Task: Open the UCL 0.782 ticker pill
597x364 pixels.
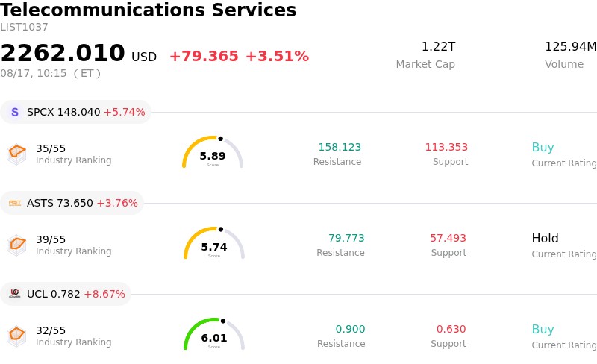Action: [66, 294]
